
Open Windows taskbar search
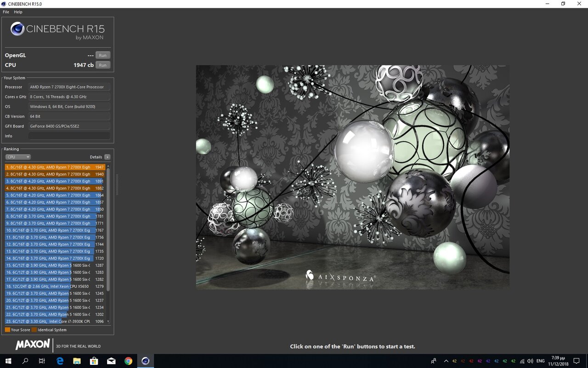[25, 361]
